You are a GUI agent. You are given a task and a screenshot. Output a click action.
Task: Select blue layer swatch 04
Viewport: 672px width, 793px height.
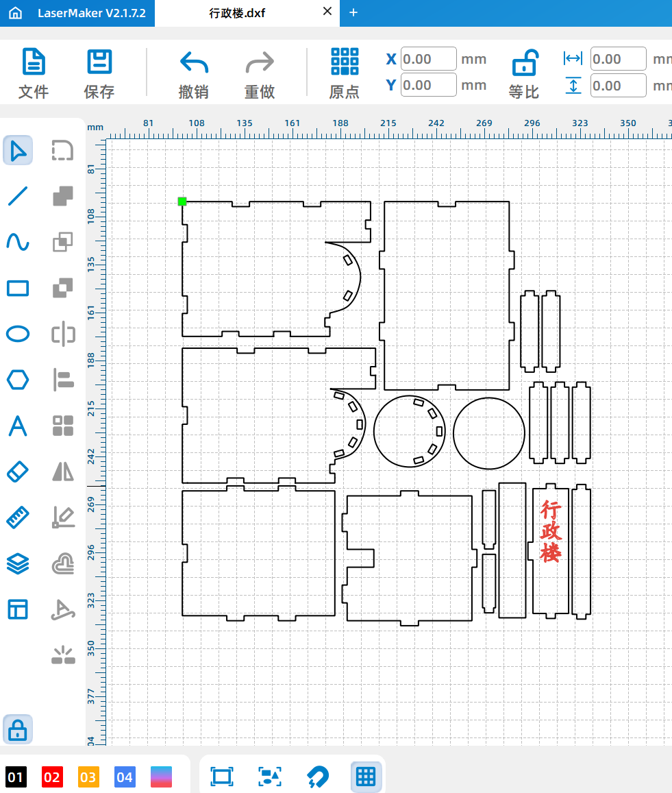coord(125,777)
